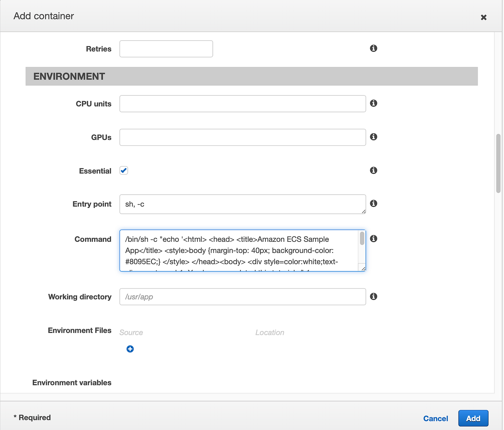Close the Add container dialog via the X
504x430 pixels.
pyautogui.click(x=483, y=17)
